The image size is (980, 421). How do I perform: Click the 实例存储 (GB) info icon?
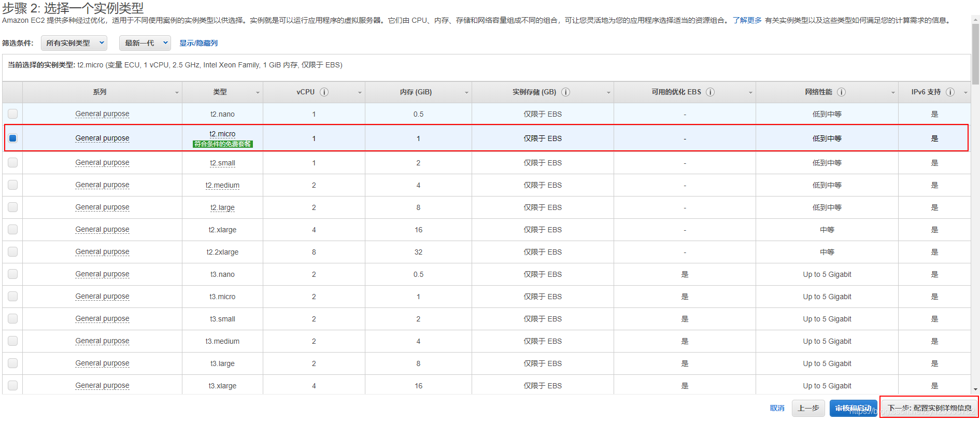click(x=566, y=92)
